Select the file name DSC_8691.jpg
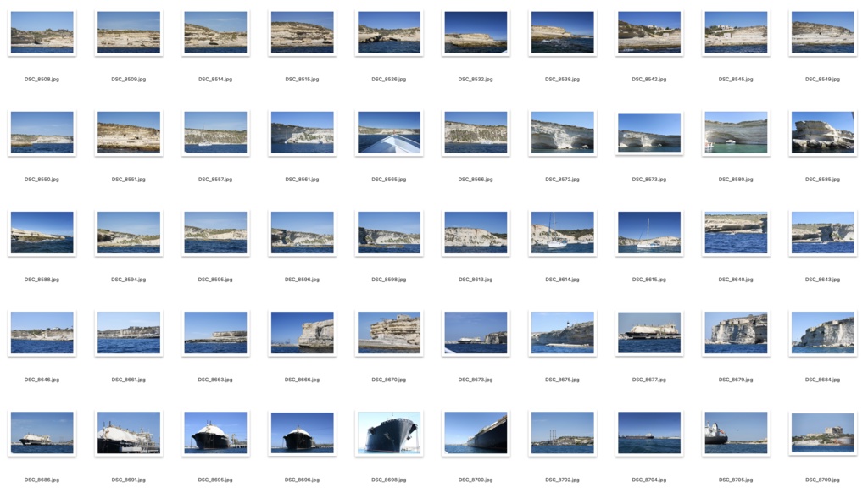Image resolution: width=868 pixels, height=488 pixels. click(x=129, y=480)
